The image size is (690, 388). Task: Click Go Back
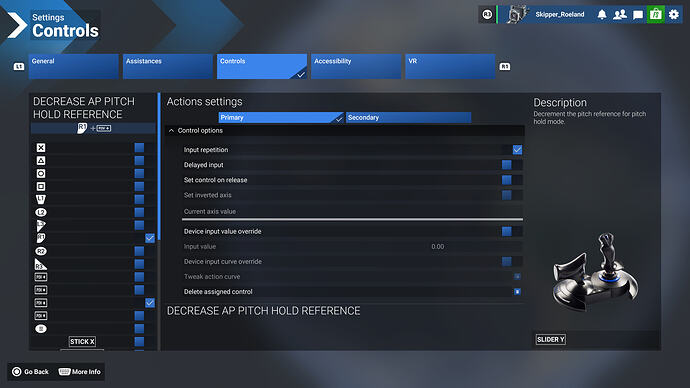pos(30,372)
